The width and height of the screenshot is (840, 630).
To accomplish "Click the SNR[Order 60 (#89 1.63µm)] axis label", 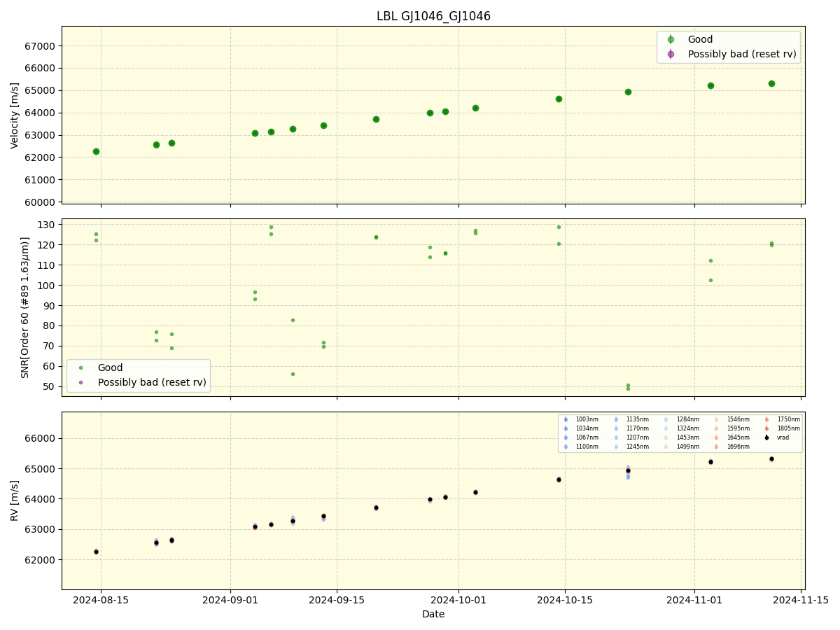I will (25, 307).
